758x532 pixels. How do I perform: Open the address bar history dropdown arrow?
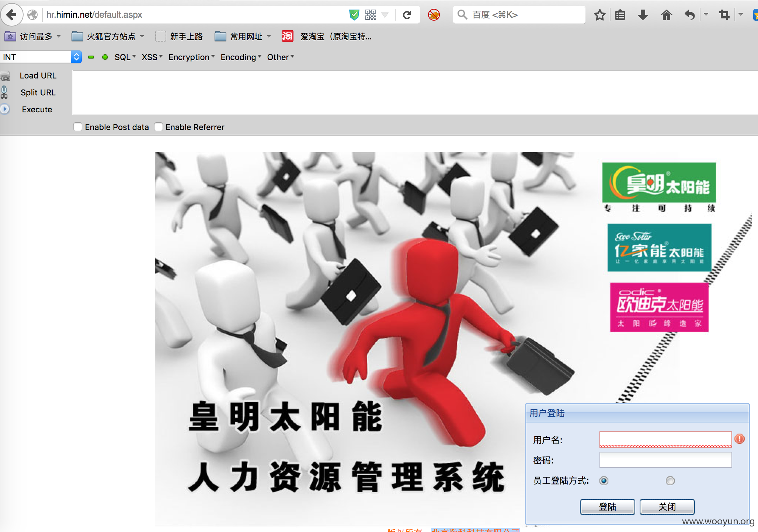click(x=385, y=15)
